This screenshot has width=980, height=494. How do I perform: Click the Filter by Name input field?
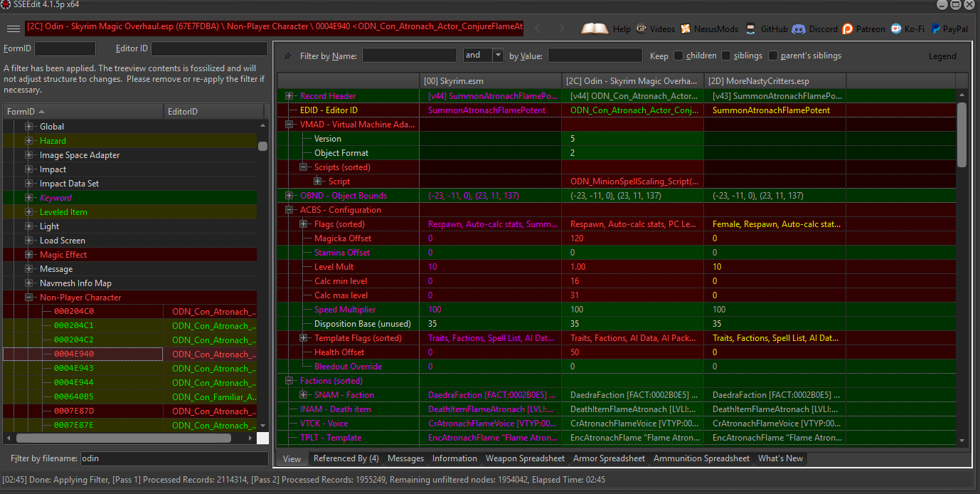[x=410, y=55]
